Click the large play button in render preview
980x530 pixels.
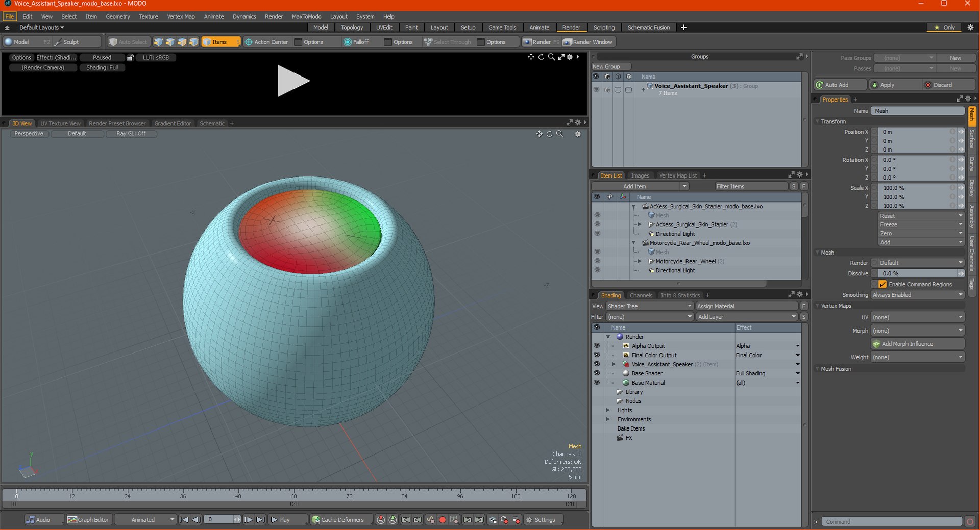[293, 81]
